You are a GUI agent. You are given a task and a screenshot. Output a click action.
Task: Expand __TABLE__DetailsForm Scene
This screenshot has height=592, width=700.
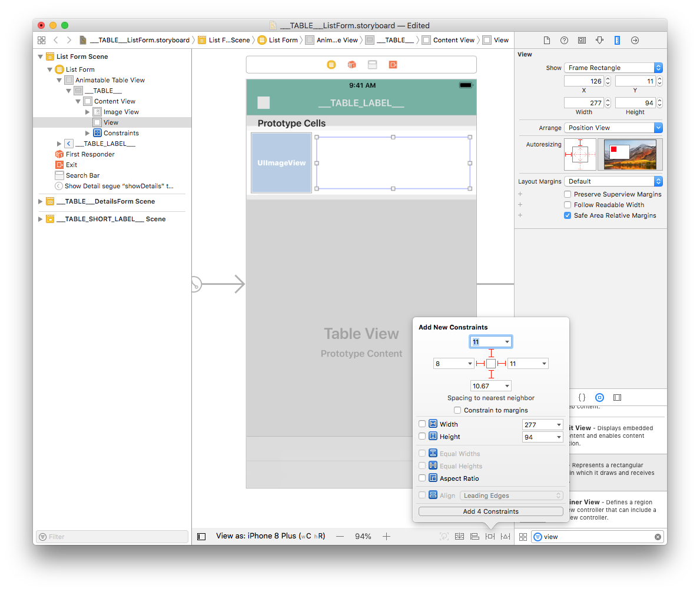pos(41,201)
